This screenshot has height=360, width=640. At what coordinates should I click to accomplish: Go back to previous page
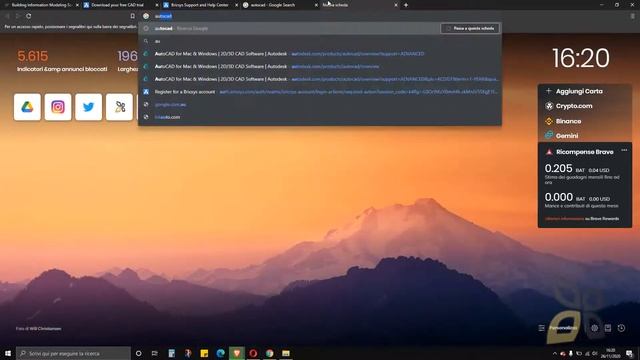(x=7, y=16)
